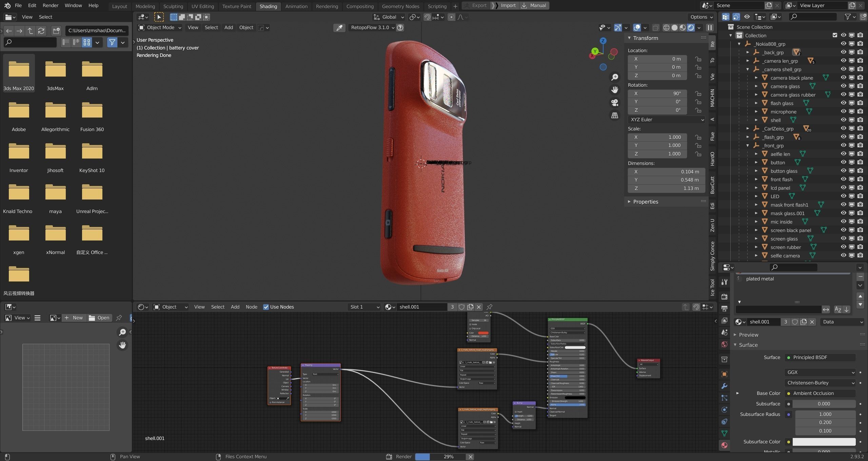Toggle Scale Z lock icon
Viewport: 868px width, 461px height.
click(x=698, y=154)
